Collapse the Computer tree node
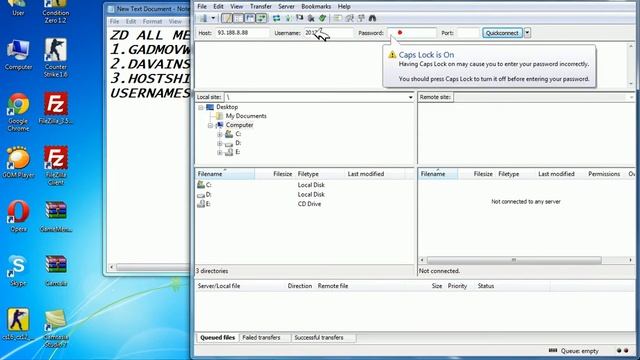Image resolution: width=640 pixels, height=360 pixels. click(211, 125)
